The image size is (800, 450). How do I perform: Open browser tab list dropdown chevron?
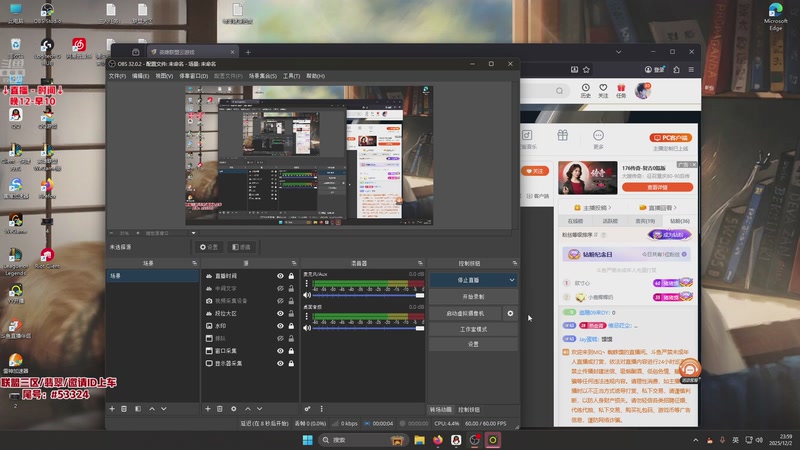pyautogui.click(x=618, y=52)
